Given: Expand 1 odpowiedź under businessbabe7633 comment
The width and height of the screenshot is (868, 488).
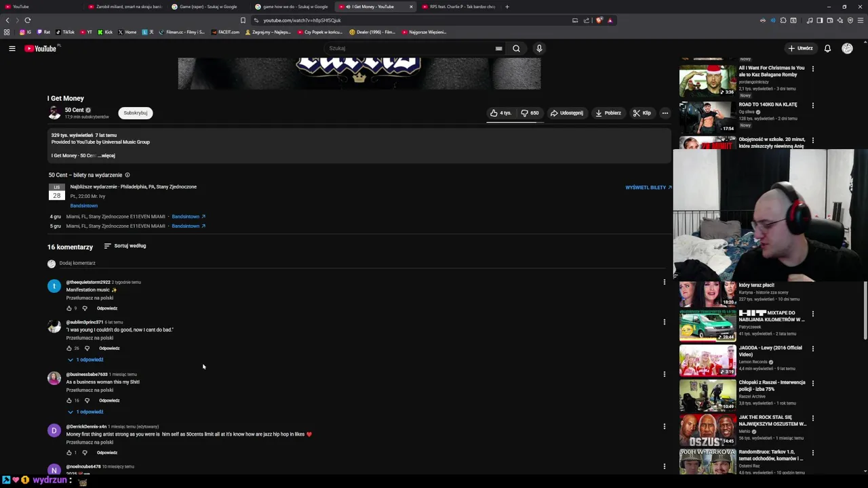Looking at the screenshot, I should (x=85, y=412).
